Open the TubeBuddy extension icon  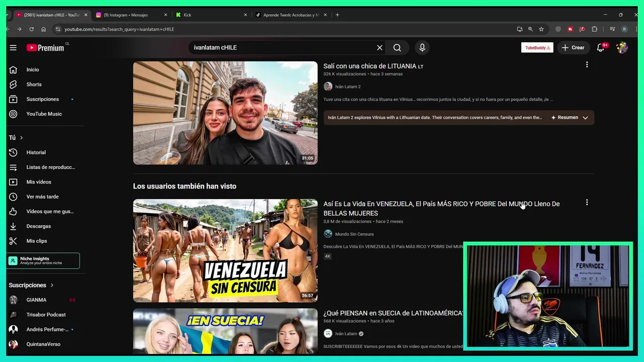pos(570,29)
